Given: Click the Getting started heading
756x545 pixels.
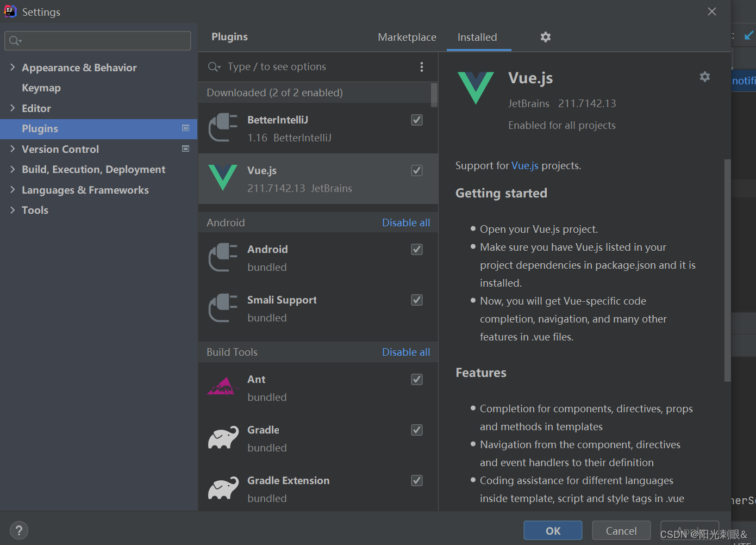Looking at the screenshot, I should (501, 193).
